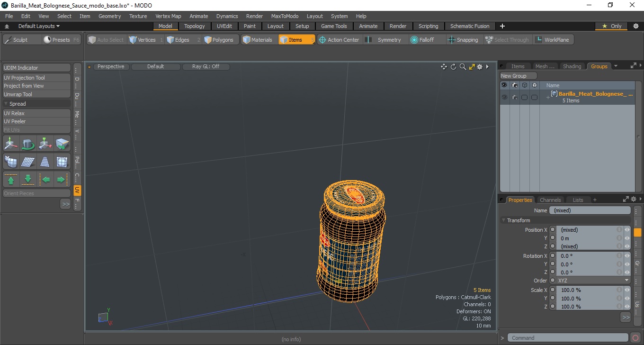Click the UV rotate tool icon
Image resolution: width=644 pixels, height=345 pixels.
coord(28,144)
